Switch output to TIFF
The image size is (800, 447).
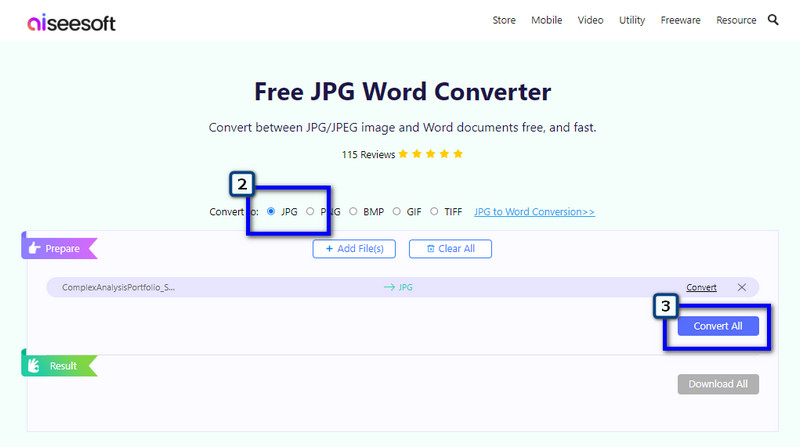(434, 211)
